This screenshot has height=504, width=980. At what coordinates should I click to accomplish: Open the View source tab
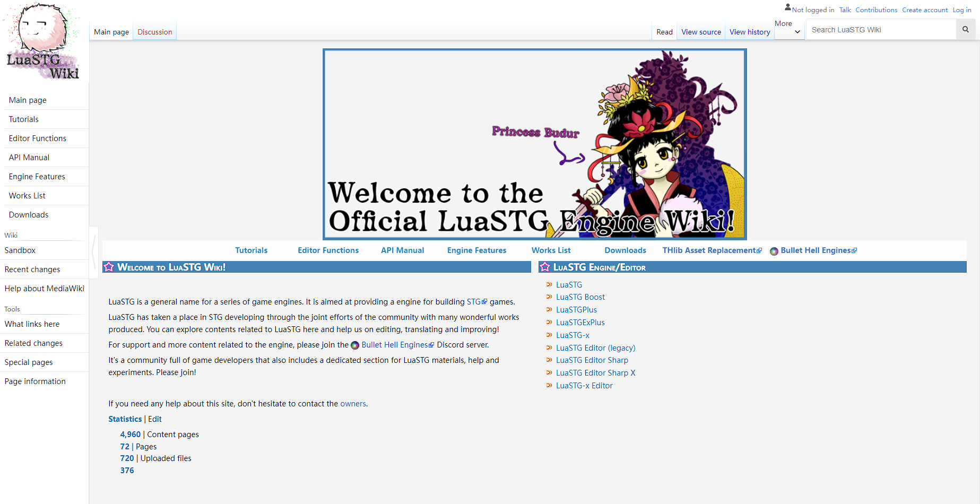pos(701,32)
